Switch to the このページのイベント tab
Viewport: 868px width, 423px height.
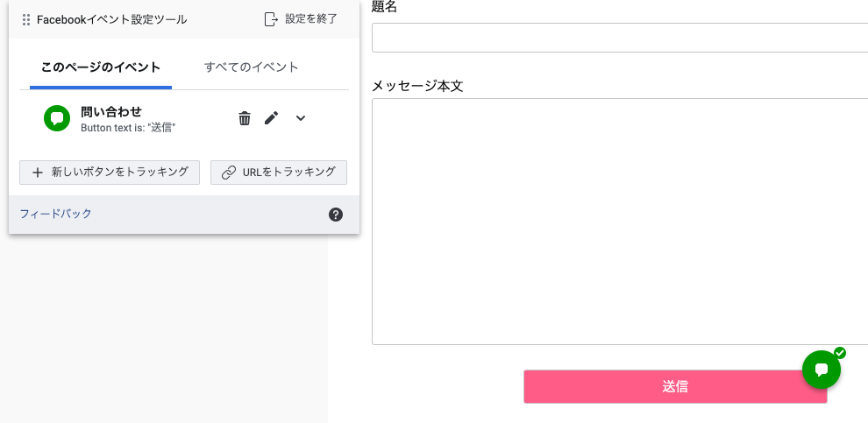pos(101,67)
